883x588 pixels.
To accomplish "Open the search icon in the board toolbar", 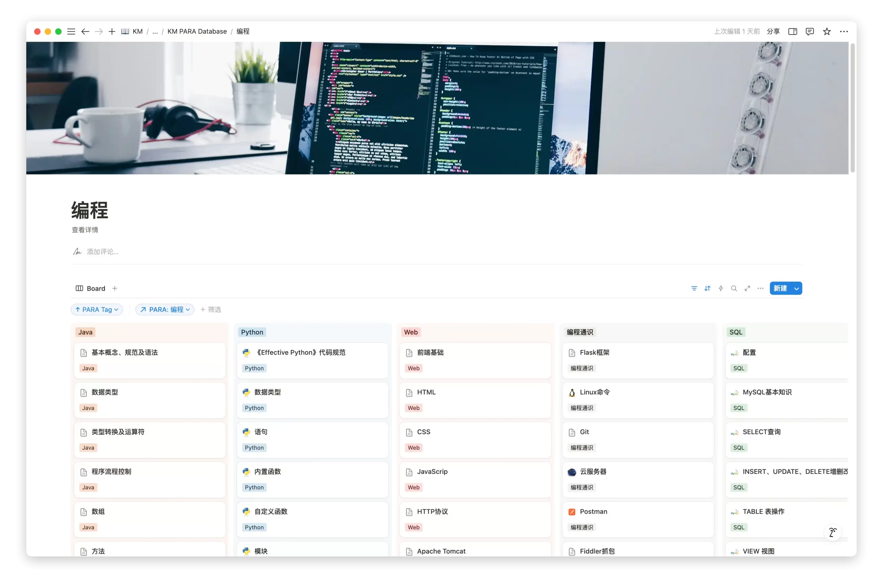I will coord(734,288).
